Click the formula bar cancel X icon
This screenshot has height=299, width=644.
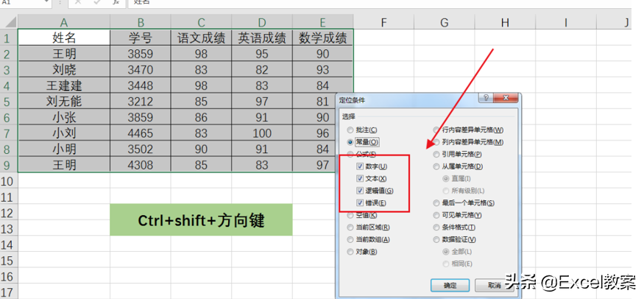pos(78,2)
